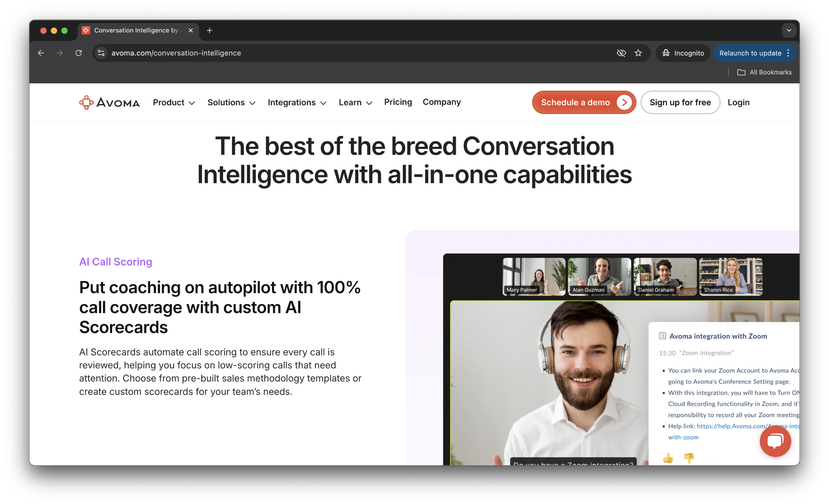Open a new browser tab
The image size is (829, 504).
point(209,30)
